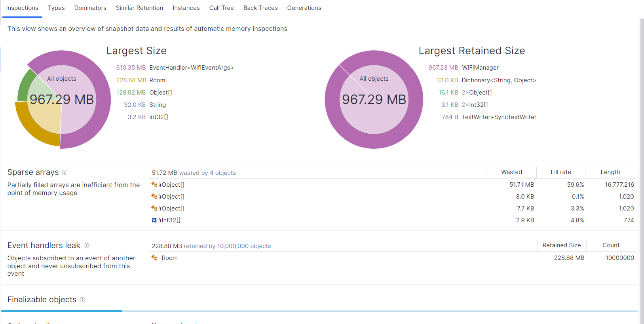Click the Fill rate column header
Image resolution: width=644 pixels, height=324 pixels.
pos(561,172)
